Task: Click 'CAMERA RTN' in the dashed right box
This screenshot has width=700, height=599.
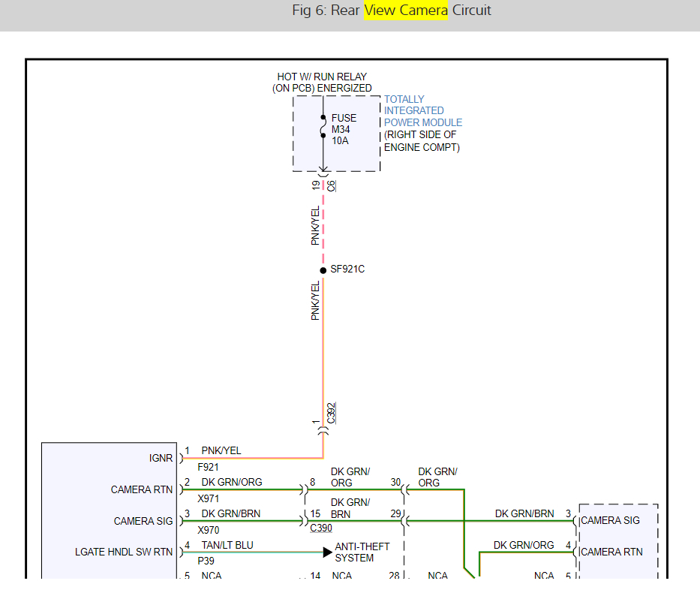Action: click(611, 552)
